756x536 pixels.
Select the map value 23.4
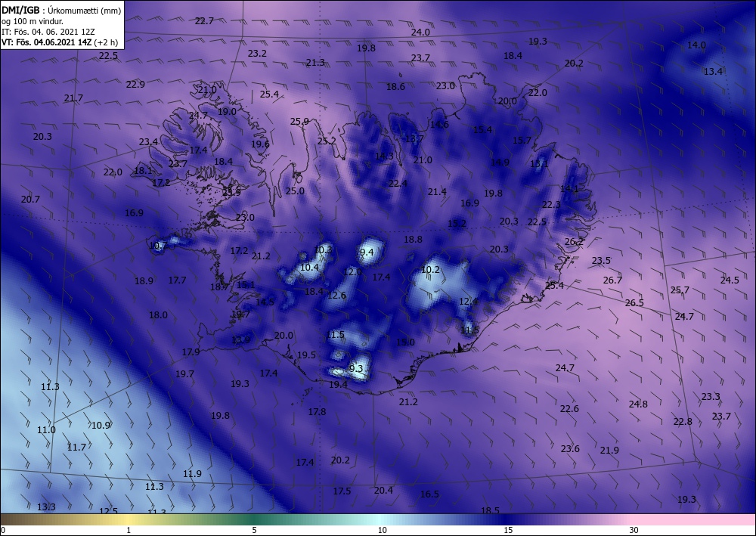[x=148, y=141]
